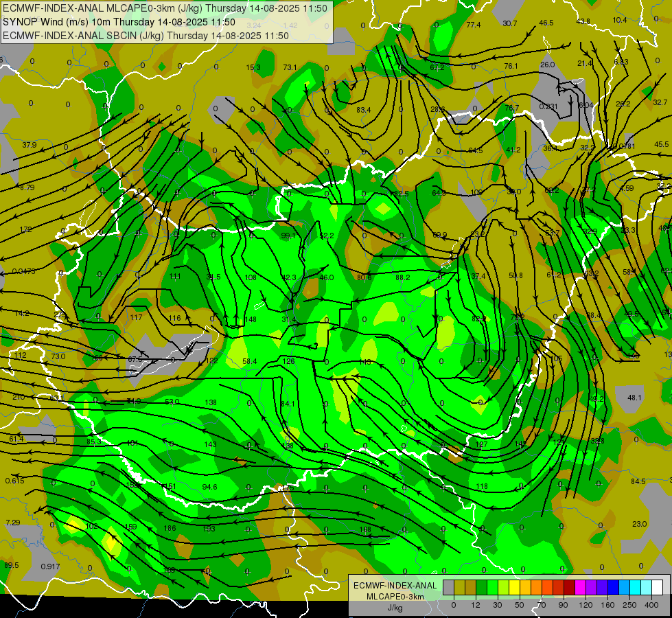Click the 'SYNOP Wind (m/s) 10m' title line
The image size is (672, 618).
(57, 22)
